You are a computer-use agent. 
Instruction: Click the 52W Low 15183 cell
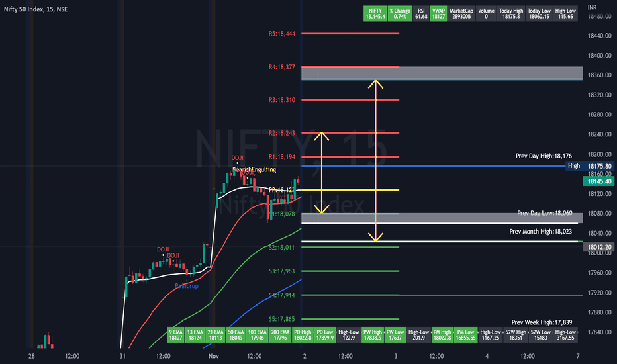pos(540,335)
